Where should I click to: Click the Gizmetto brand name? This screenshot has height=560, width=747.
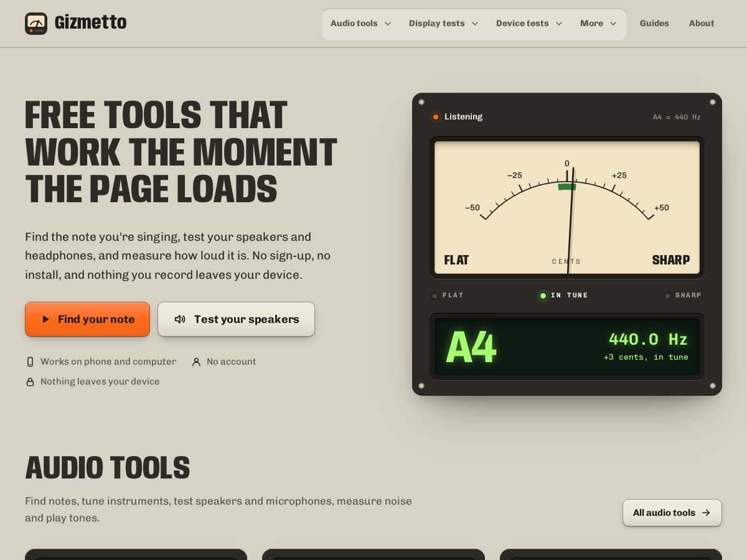coord(90,23)
